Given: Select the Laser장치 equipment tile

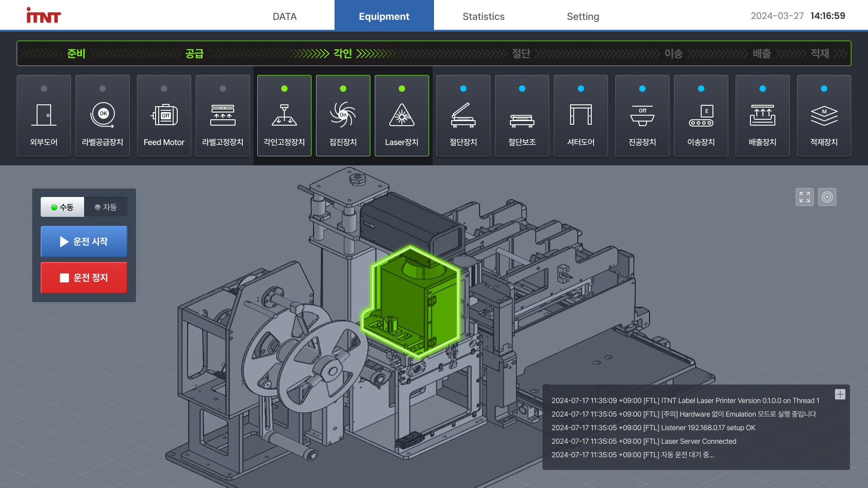Looking at the screenshot, I should click(402, 116).
